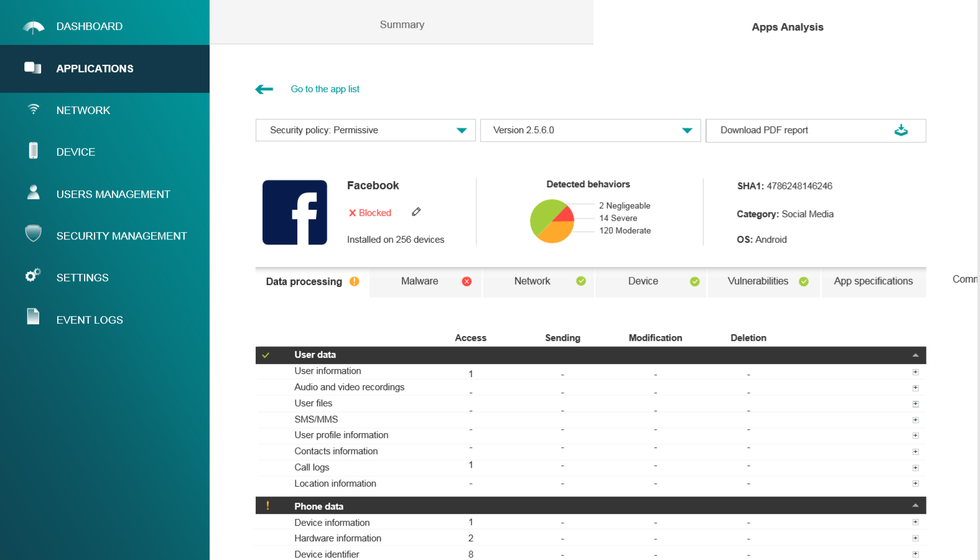Click the Event Logs document icon
The width and height of the screenshot is (980, 560).
[x=34, y=317]
